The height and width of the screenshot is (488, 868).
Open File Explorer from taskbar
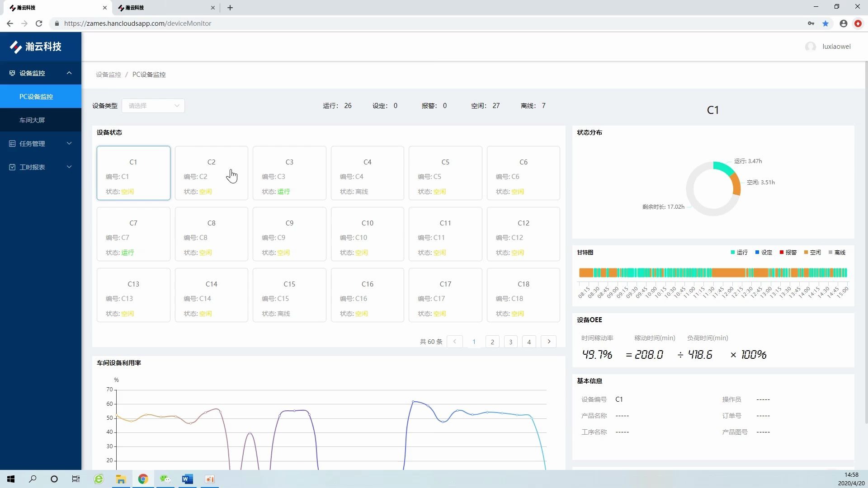point(121,479)
